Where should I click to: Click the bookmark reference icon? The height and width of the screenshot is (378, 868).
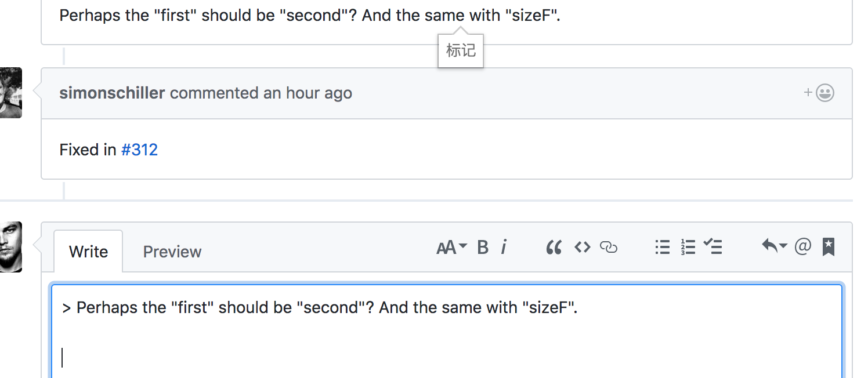(829, 248)
